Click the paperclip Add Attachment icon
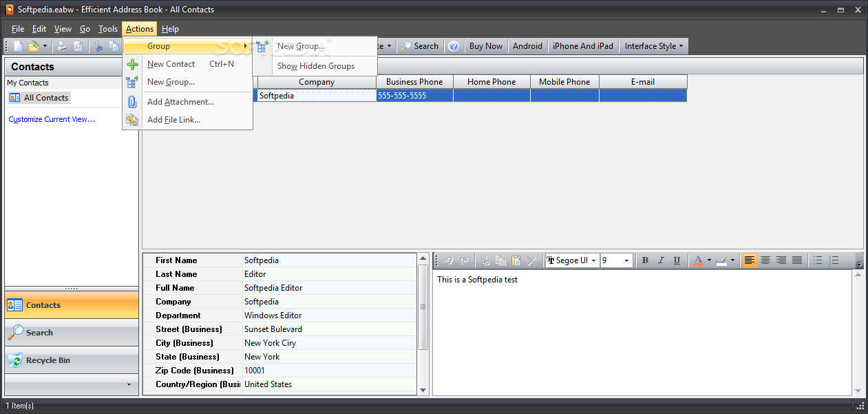This screenshot has width=868, height=414. pyautogui.click(x=132, y=102)
